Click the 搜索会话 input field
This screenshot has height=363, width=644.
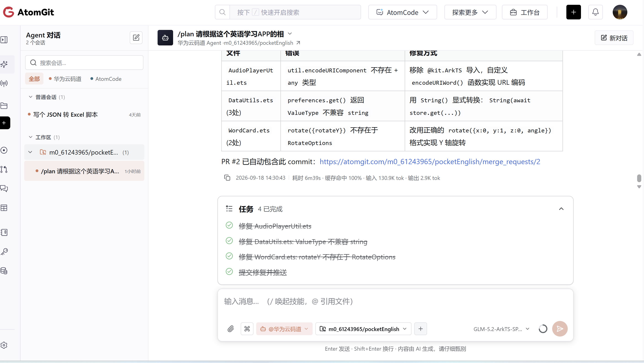coord(84,63)
